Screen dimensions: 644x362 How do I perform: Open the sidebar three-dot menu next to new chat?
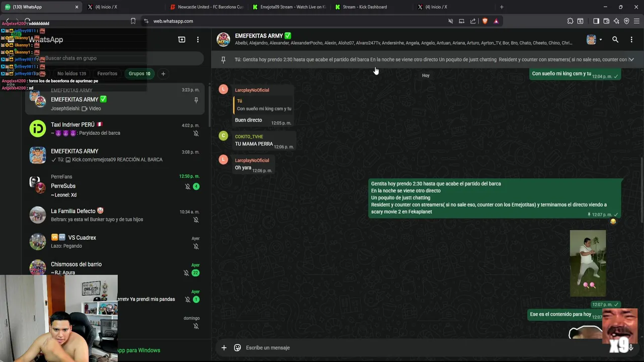pyautogui.click(x=198, y=39)
